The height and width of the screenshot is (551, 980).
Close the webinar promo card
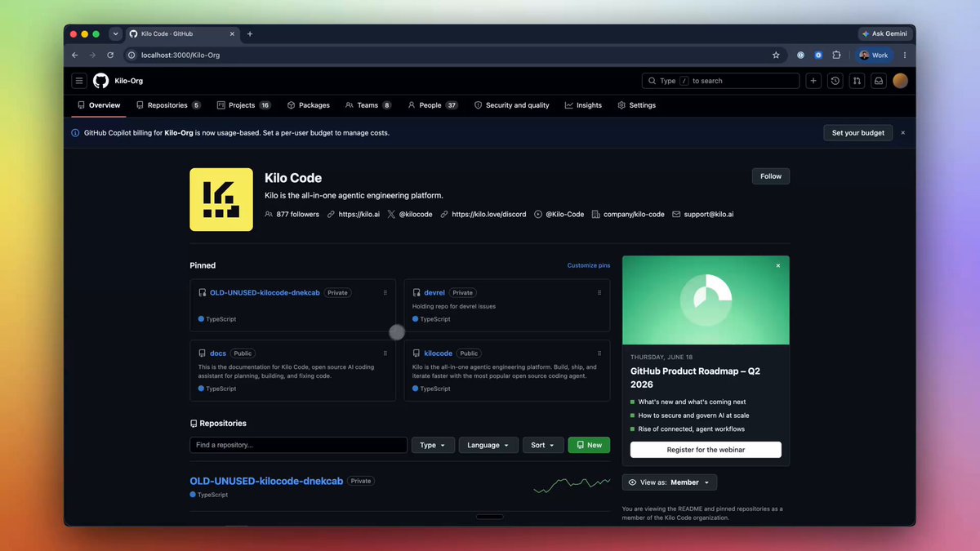tap(777, 265)
